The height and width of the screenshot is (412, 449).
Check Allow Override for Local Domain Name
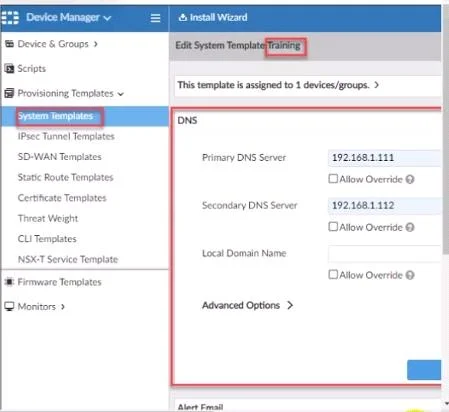333,275
